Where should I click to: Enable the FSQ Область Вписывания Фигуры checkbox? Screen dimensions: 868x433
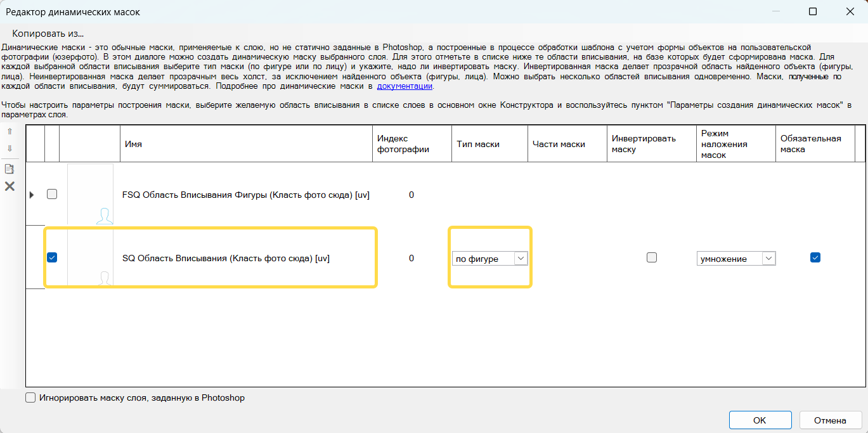[52, 195]
